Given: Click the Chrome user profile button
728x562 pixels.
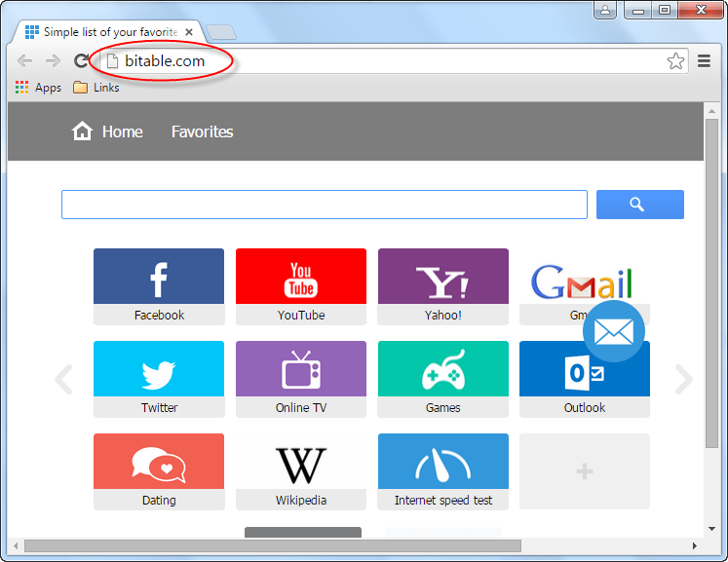Looking at the screenshot, I should point(605,10).
